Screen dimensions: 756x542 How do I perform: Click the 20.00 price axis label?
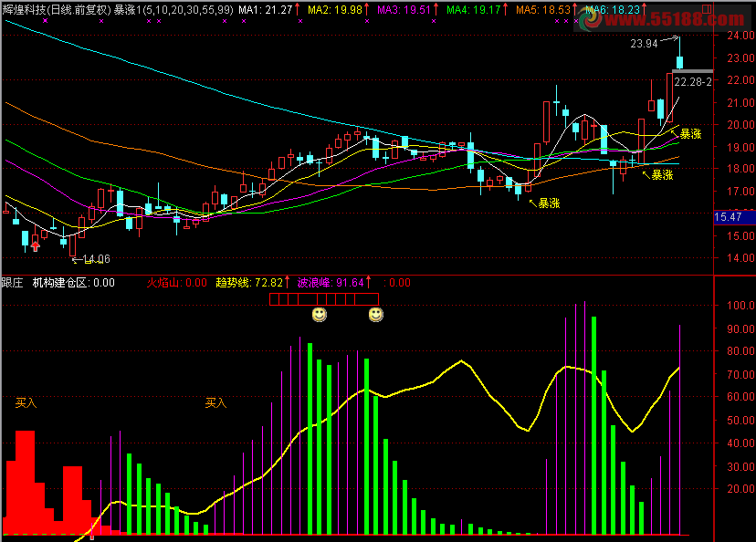(x=740, y=125)
